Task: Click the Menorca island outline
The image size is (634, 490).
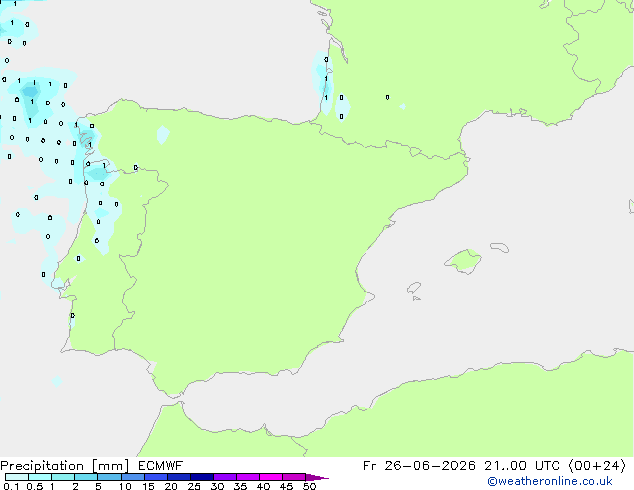Action: click(x=500, y=247)
